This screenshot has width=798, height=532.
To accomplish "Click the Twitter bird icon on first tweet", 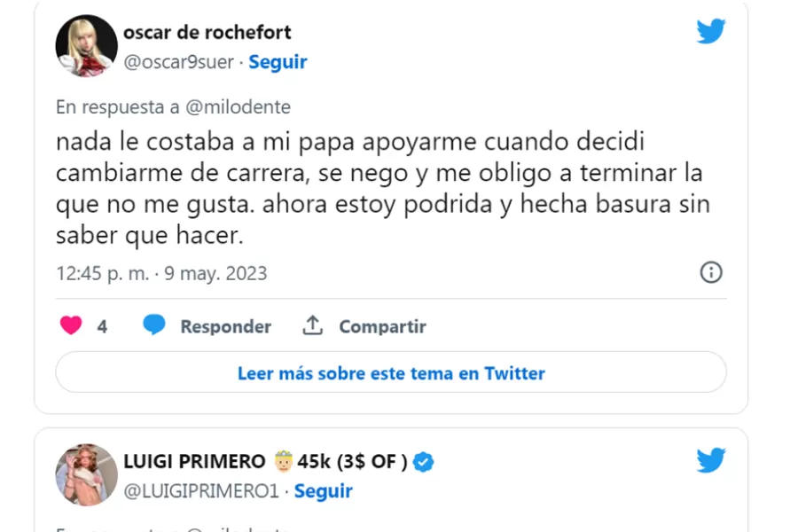I will point(709,30).
